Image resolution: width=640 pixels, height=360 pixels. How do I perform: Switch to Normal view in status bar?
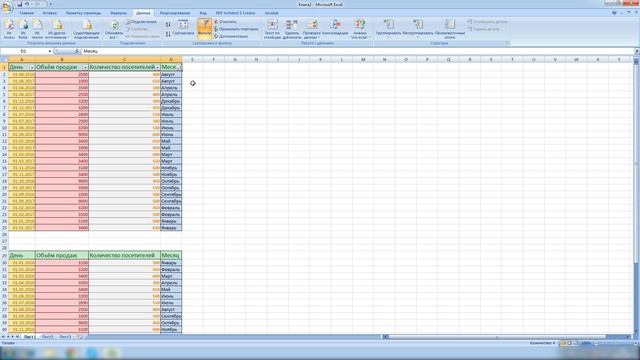(563, 343)
